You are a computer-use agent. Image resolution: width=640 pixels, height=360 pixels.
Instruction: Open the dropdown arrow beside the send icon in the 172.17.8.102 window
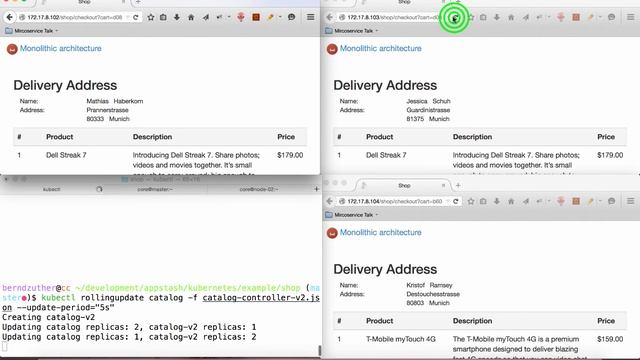point(229,17)
